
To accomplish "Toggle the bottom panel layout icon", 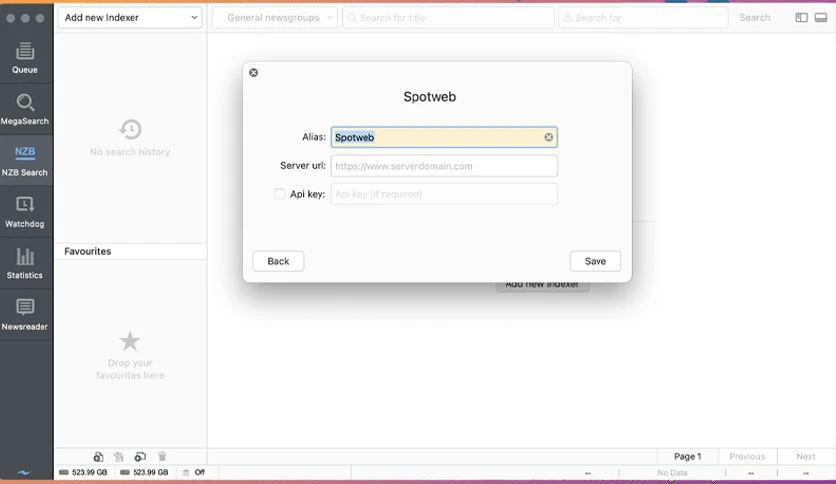I will click(821, 18).
